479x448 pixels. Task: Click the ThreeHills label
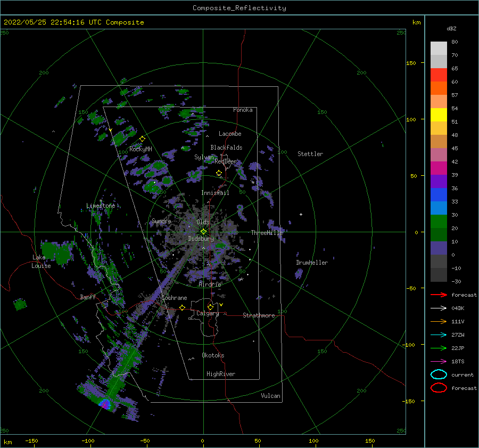[x=267, y=233]
